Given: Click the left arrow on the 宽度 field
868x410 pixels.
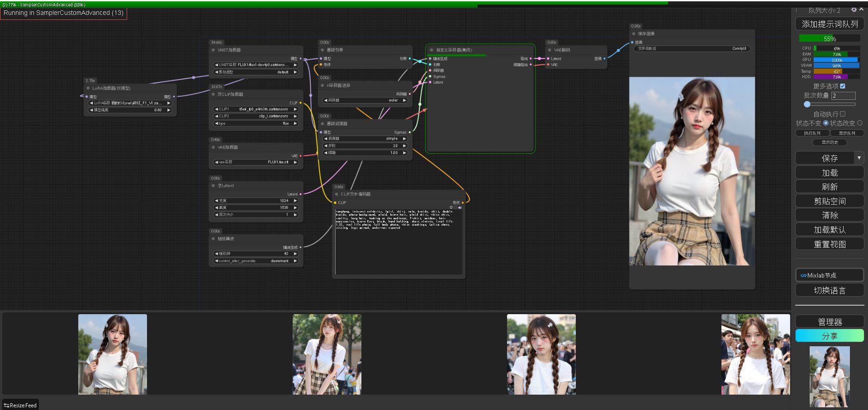Looking at the screenshot, I should (x=216, y=201).
